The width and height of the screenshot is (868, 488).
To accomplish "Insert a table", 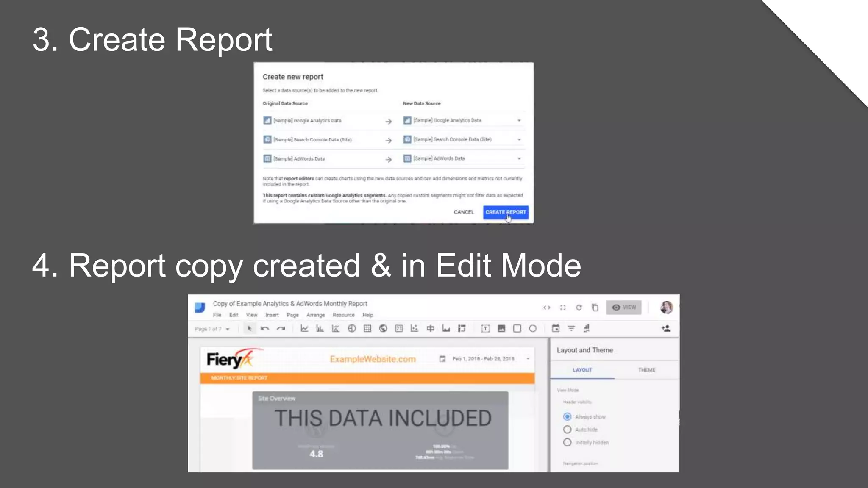I will [367, 328].
